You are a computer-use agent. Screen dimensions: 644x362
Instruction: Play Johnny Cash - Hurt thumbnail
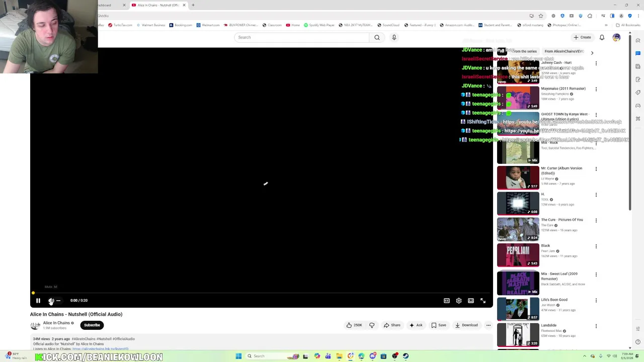(x=518, y=72)
